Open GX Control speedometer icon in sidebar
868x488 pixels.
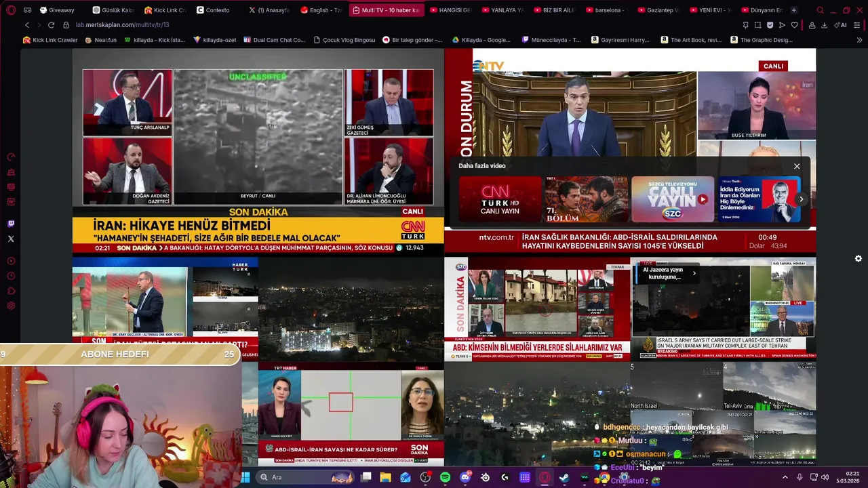click(x=11, y=157)
